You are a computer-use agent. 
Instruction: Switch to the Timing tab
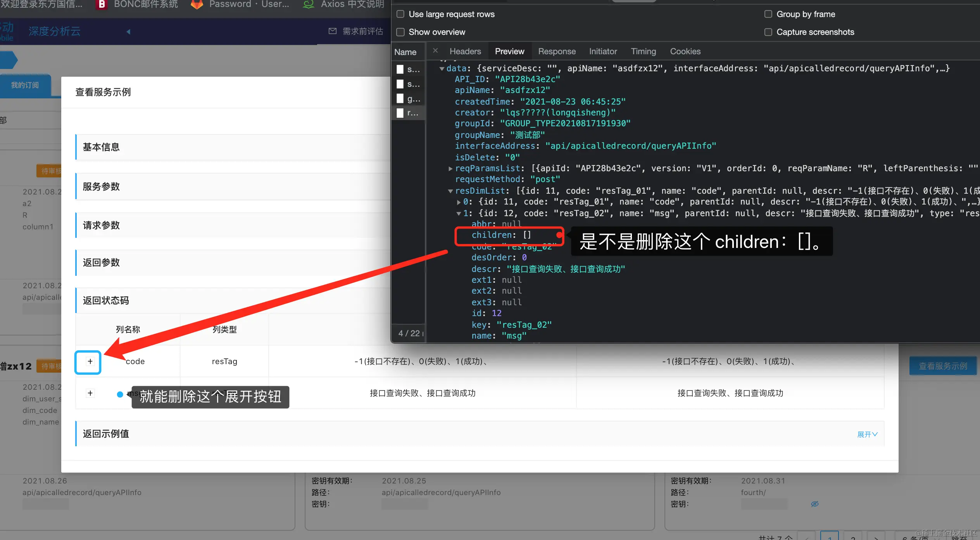[x=643, y=52]
